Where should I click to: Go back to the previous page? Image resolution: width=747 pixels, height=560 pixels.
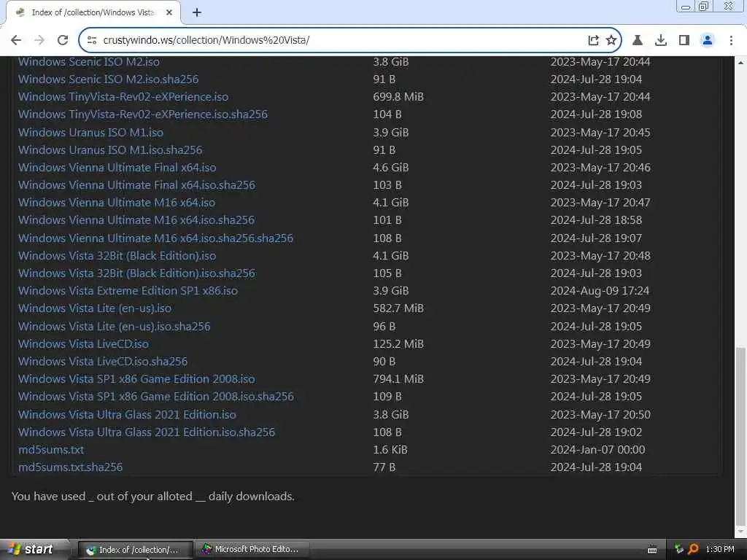pyautogui.click(x=16, y=40)
